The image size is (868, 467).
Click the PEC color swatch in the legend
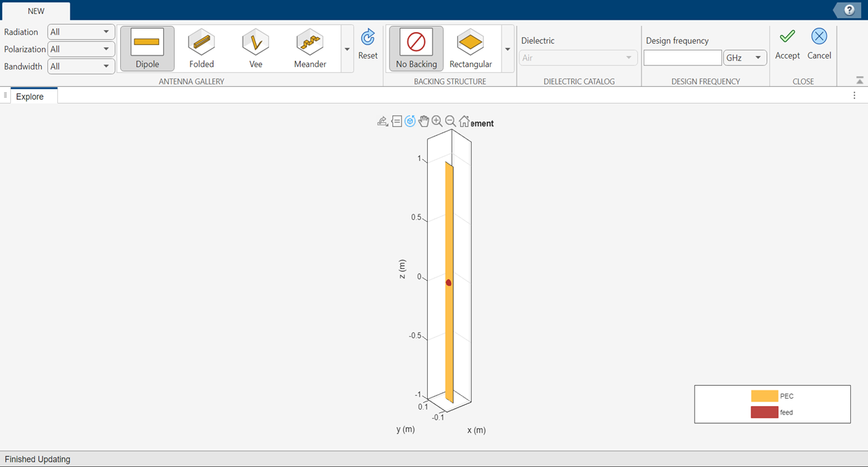click(x=764, y=395)
